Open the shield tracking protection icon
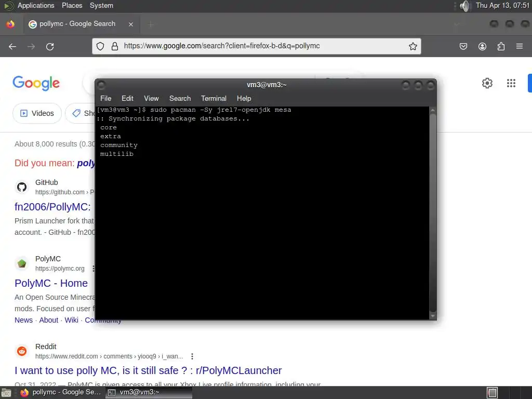Screen dimensions: 532x399 (x=100, y=46)
